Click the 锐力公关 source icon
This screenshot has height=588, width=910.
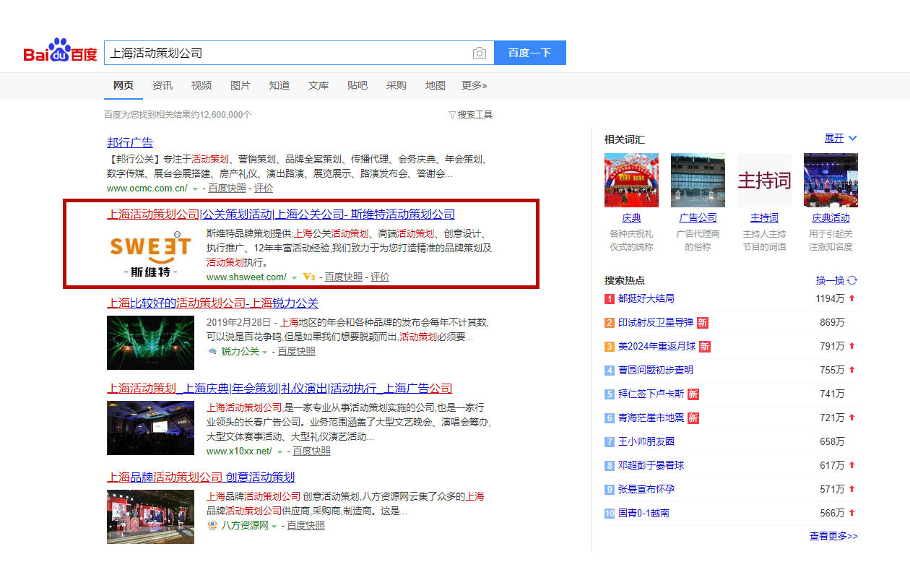coord(212,352)
